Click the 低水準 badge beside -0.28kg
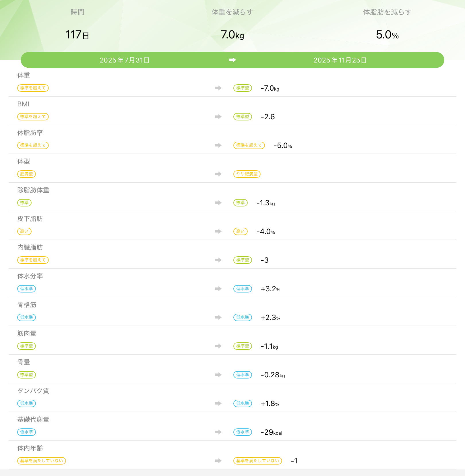This screenshot has height=476, width=465. (x=243, y=375)
